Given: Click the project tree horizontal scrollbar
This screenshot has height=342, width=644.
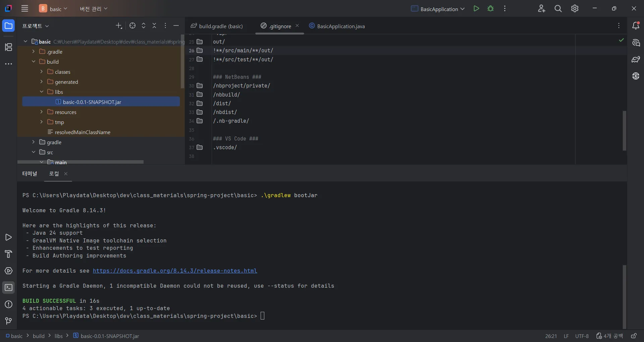Looking at the screenshot, I should 80,162.
